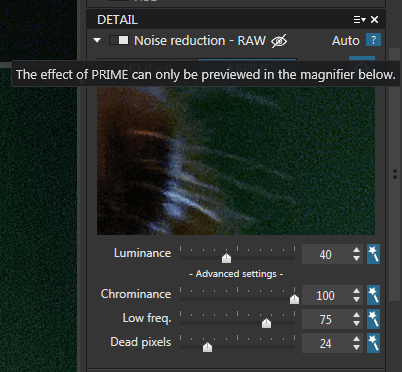Click the Luminance value field showing 40
The width and height of the screenshot is (402, 372).
coord(326,254)
